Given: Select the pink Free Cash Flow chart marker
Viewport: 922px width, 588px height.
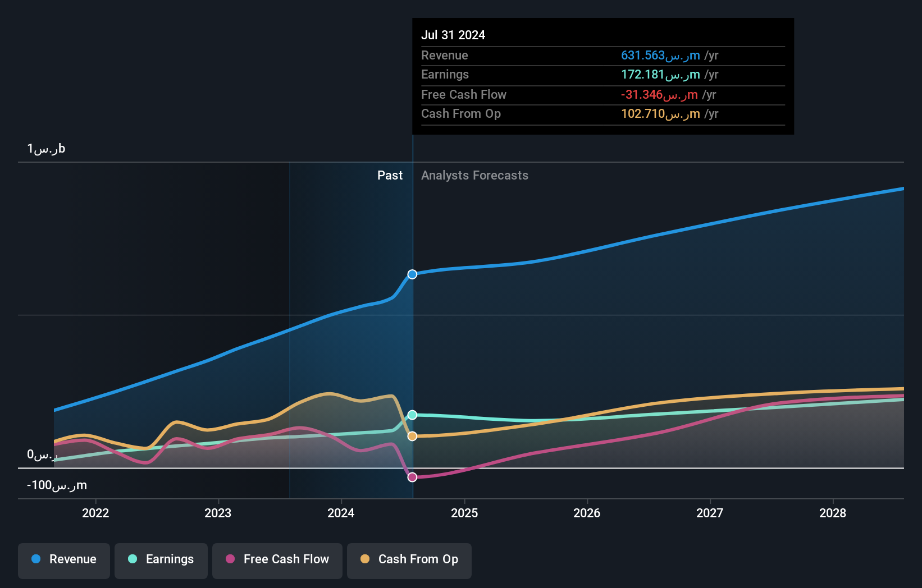Looking at the screenshot, I should pos(412,476).
